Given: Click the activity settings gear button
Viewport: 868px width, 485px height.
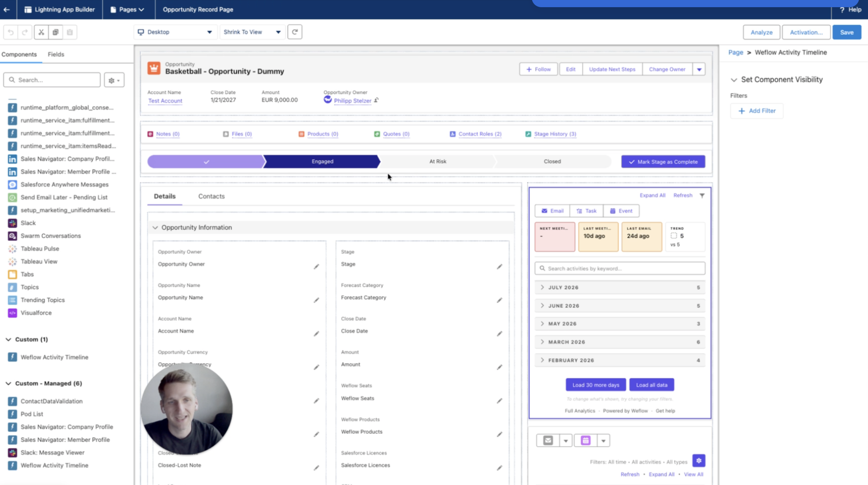Looking at the screenshot, I should click(x=699, y=461).
